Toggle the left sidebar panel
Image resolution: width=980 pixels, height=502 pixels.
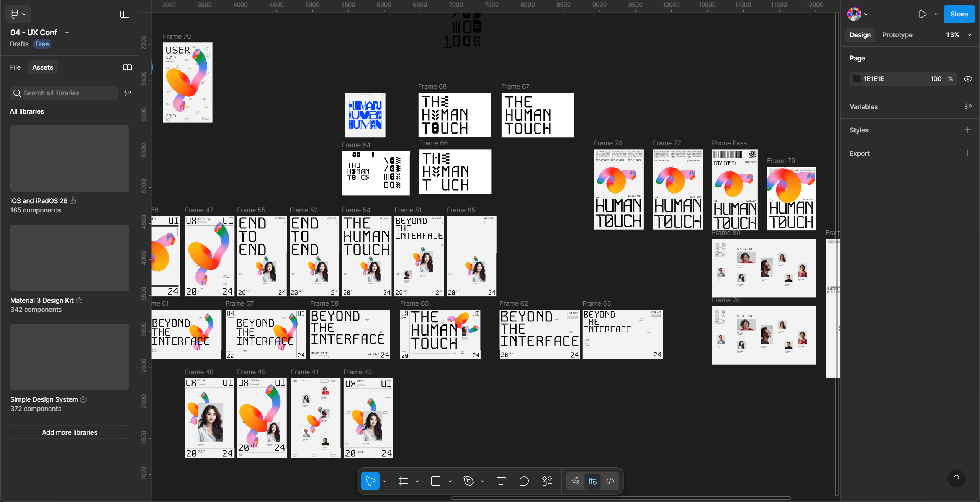point(125,14)
